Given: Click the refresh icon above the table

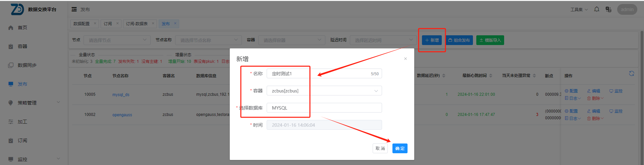Looking at the screenshot, I should [x=631, y=74].
